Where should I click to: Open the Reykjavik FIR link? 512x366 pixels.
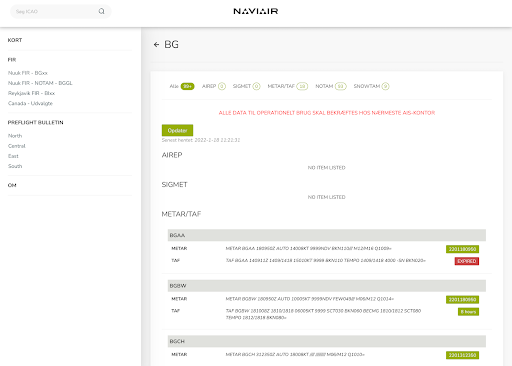click(31, 93)
